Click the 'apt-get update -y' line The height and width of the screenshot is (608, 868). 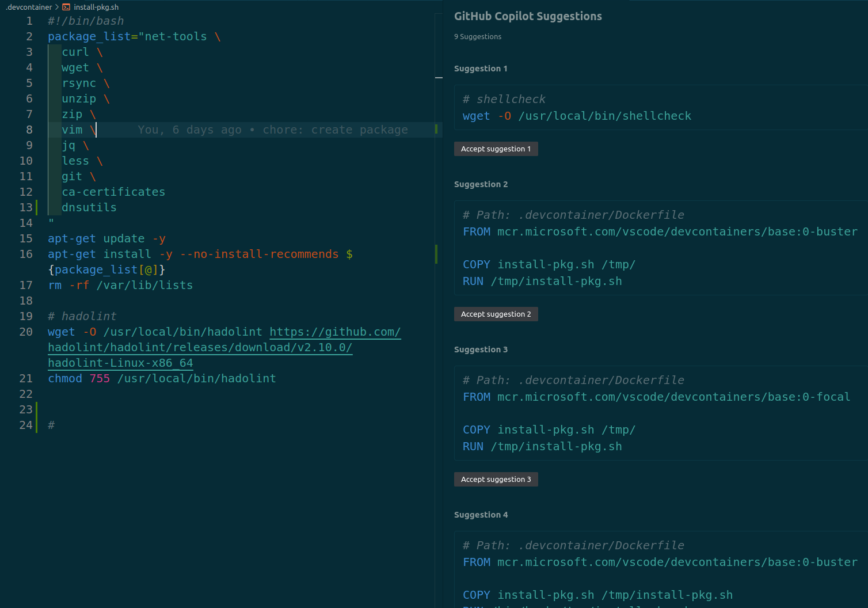106,238
